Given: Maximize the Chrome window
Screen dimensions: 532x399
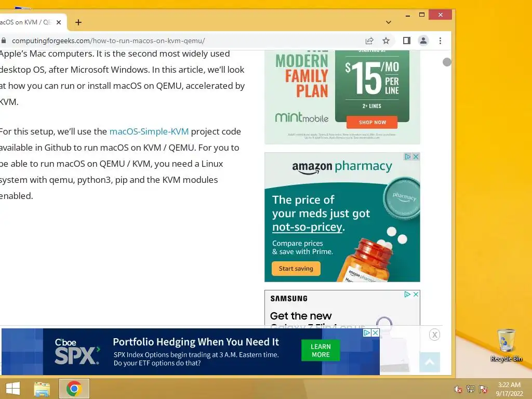Looking at the screenshot, I should (422, 15).
